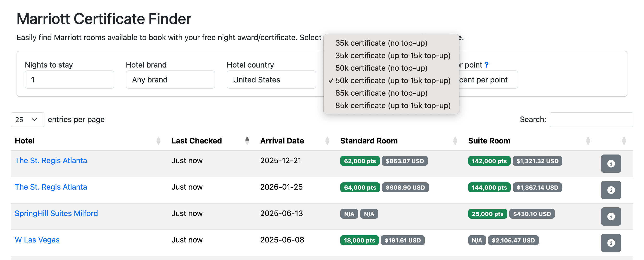Select checked 50k certificate (up to 15k top-up)

(x=391, y=80)
